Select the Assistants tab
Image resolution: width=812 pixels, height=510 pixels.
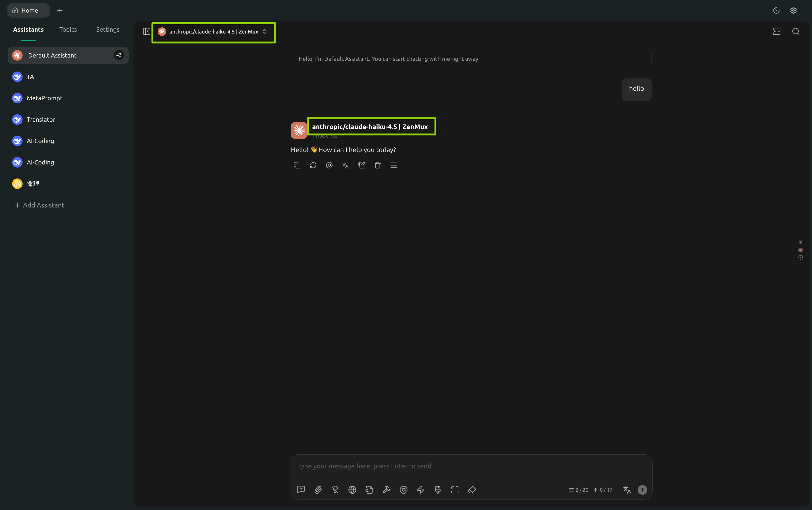[x=28, y=29]
